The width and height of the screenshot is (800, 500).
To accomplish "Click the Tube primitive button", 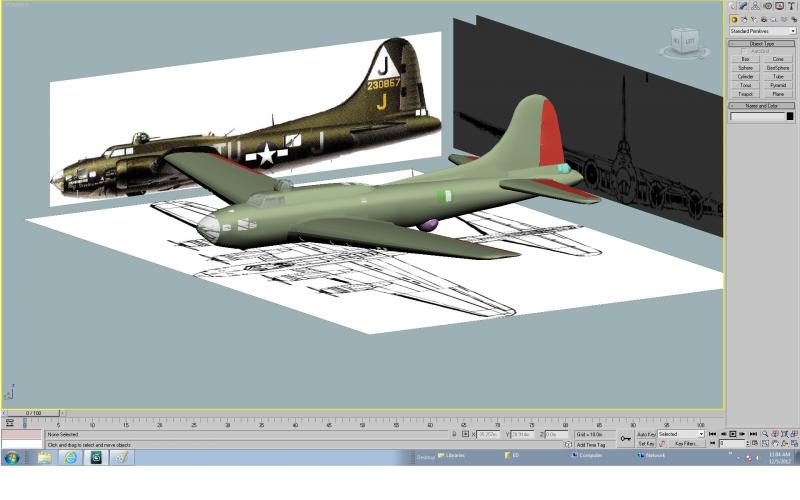I will click(x=778, y=77).
